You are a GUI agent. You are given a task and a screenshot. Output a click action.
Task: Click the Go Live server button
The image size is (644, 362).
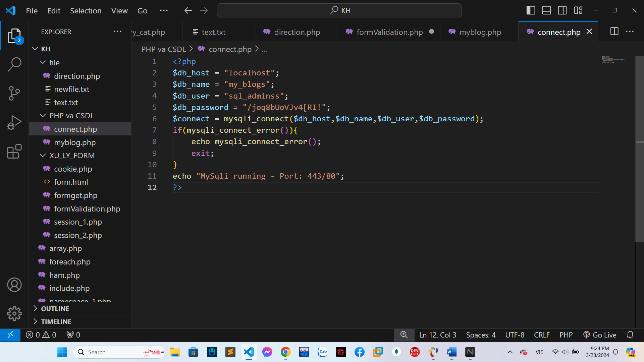(600, 335)
